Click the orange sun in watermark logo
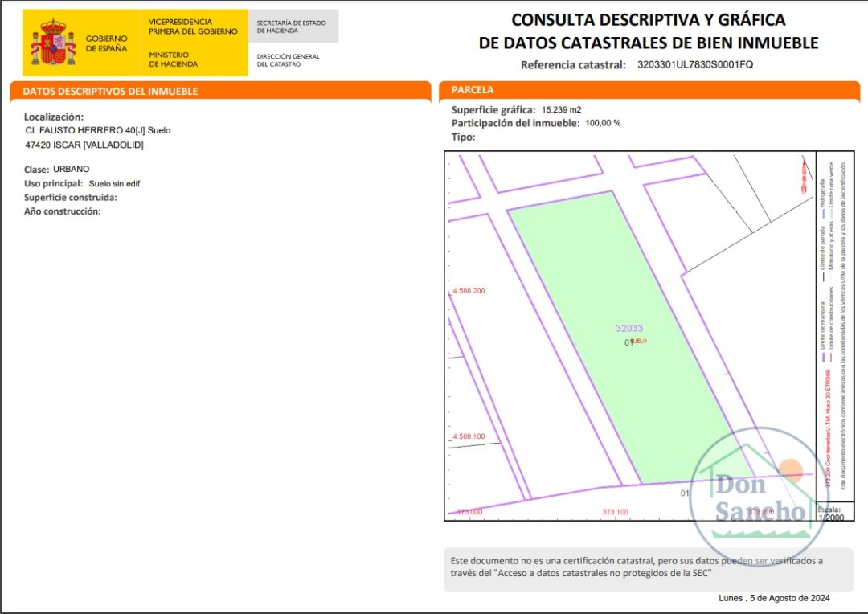868x614 pixels. click(791, 471)
